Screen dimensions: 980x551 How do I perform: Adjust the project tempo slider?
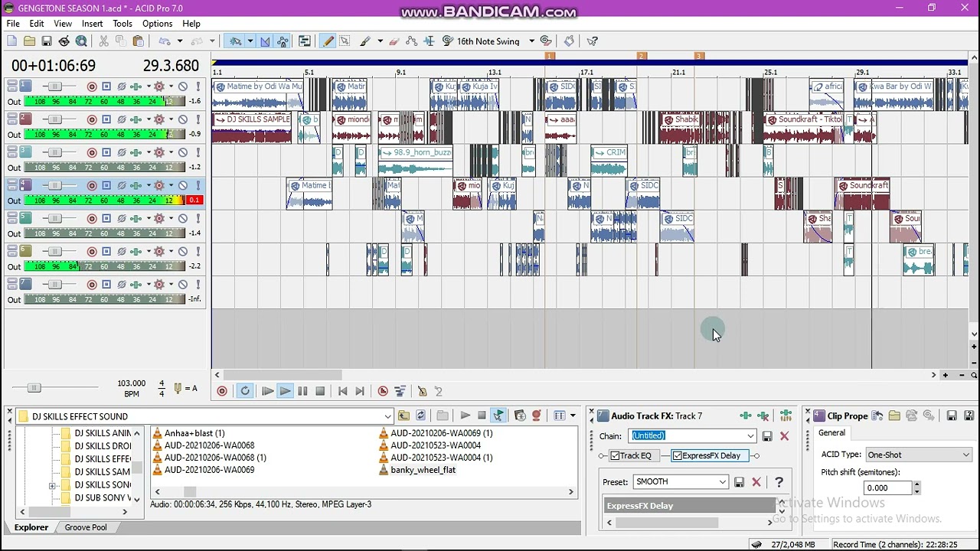[33, 388]
